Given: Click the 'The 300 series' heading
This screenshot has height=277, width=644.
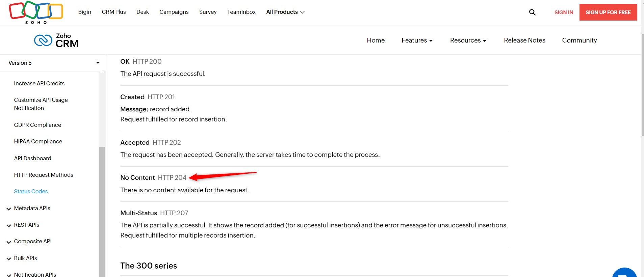Looking at the screenshot, I should (149, 266).
